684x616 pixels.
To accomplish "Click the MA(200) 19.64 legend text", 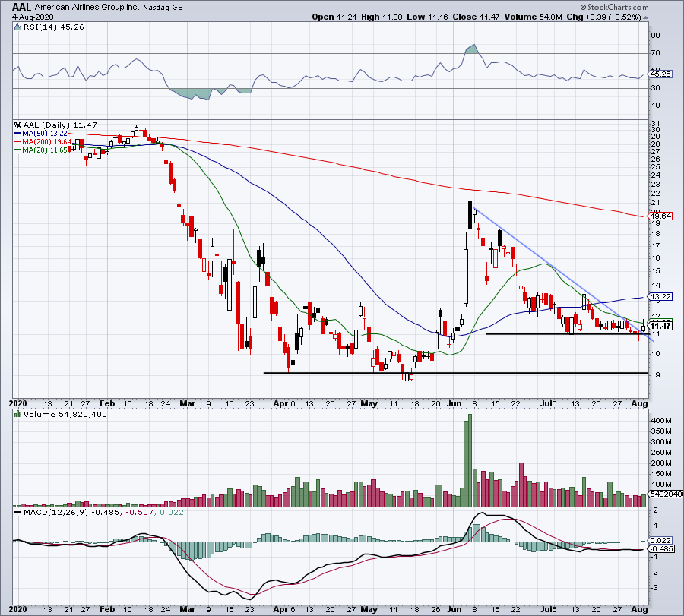I will [46, 142].
